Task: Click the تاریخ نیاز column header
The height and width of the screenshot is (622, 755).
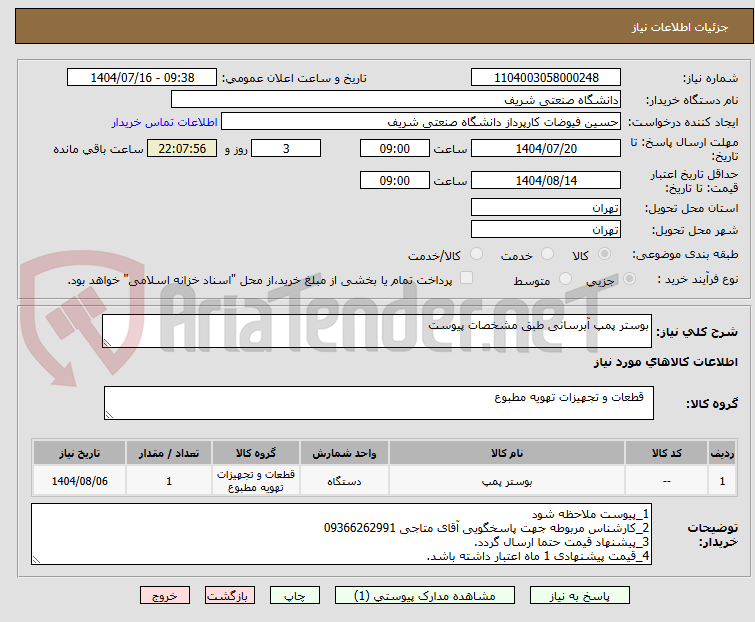Action: click(79, 453)
